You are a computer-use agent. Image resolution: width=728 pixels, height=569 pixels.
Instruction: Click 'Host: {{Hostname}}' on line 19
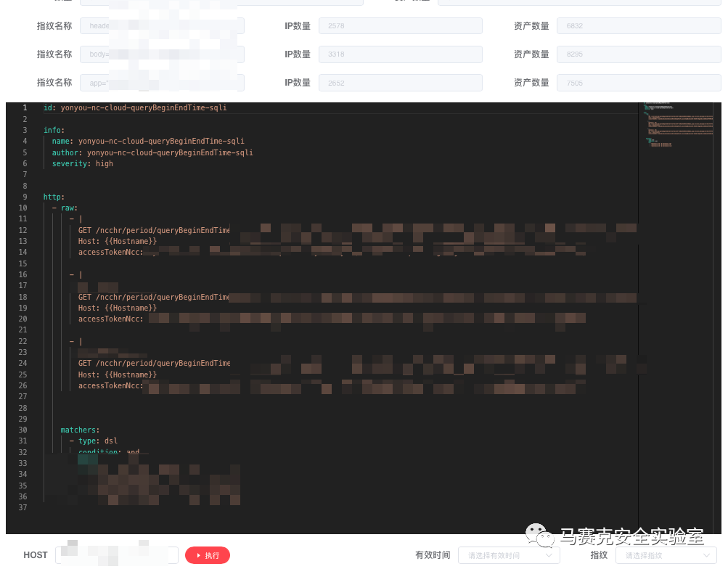point(118,308)
